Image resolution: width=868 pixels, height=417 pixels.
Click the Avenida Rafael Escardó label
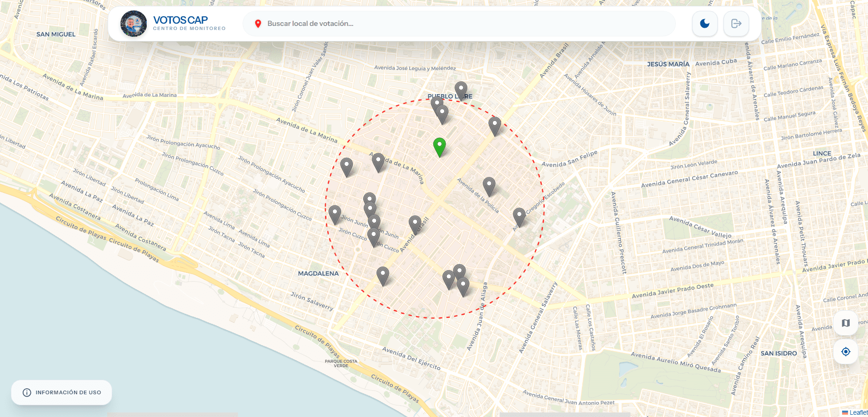[x=89, y=58]
